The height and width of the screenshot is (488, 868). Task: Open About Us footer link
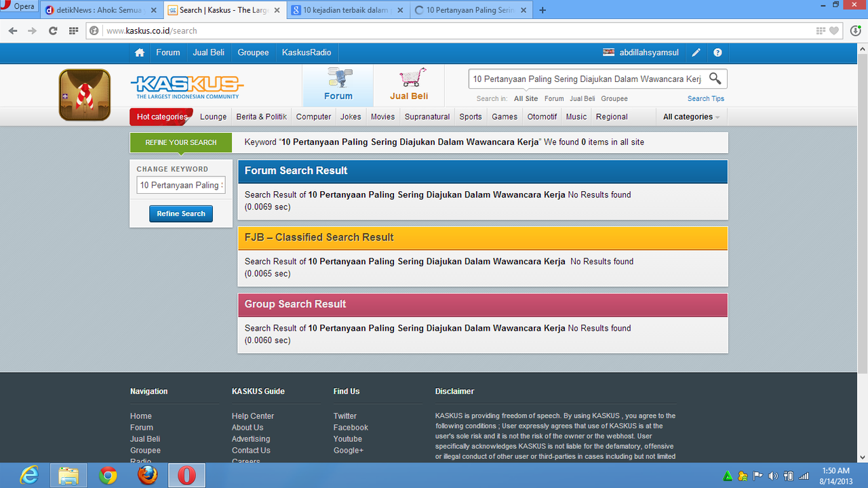click(248, 428)
